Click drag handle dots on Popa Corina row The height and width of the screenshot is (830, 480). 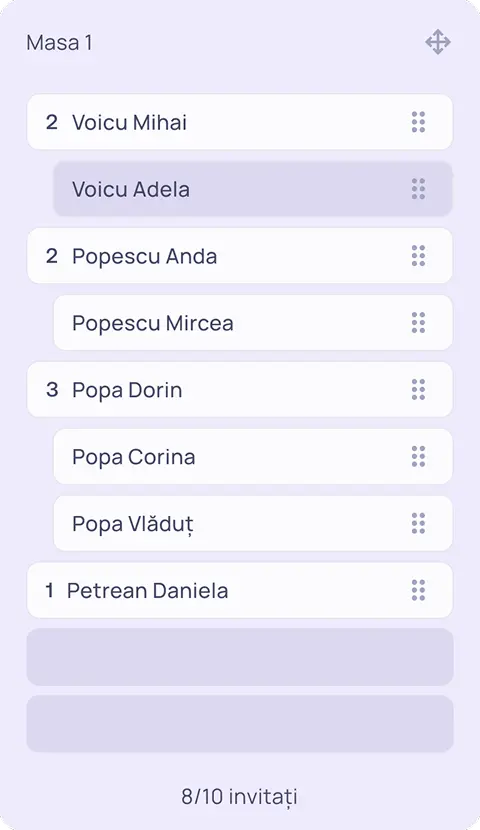coord(418,456)
